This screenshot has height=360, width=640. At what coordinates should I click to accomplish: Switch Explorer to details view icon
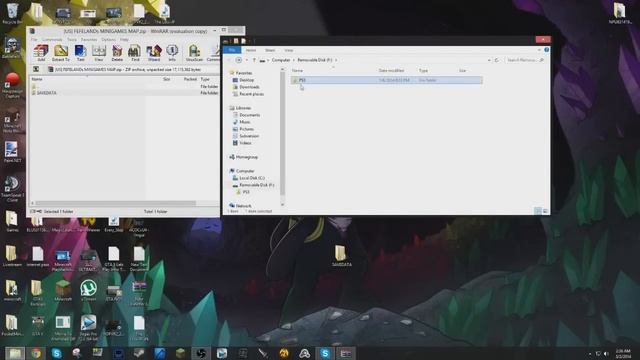pos(538,211)
